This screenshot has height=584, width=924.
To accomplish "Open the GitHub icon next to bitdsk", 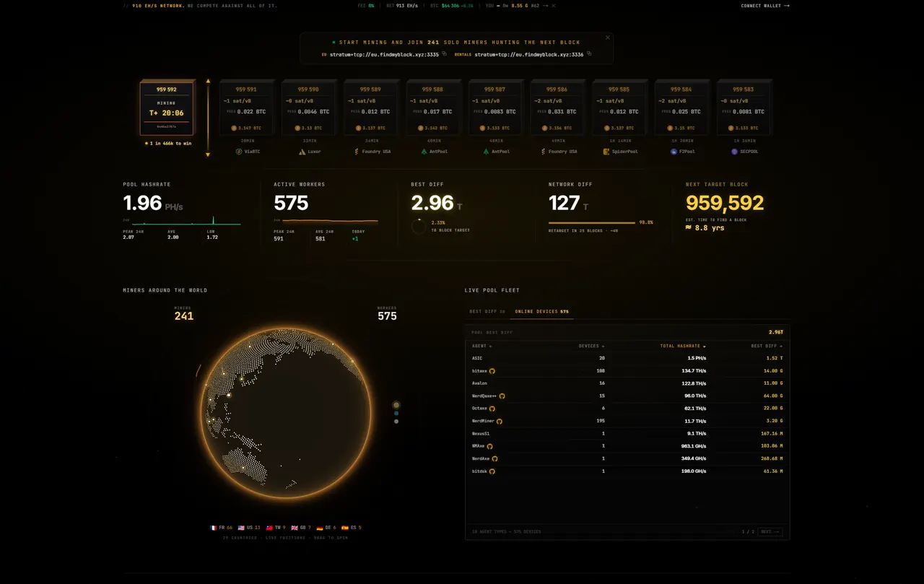I will [x=492, y=471].
